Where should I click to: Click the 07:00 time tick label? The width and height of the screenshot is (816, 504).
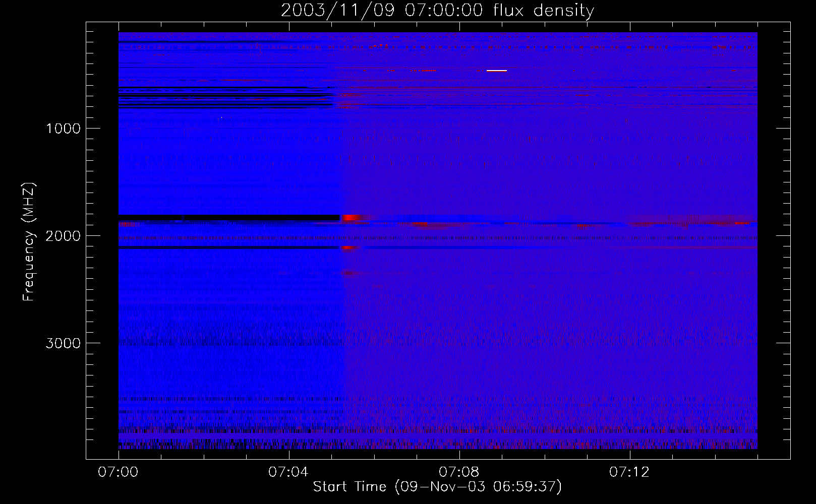(x=119, y=472)
